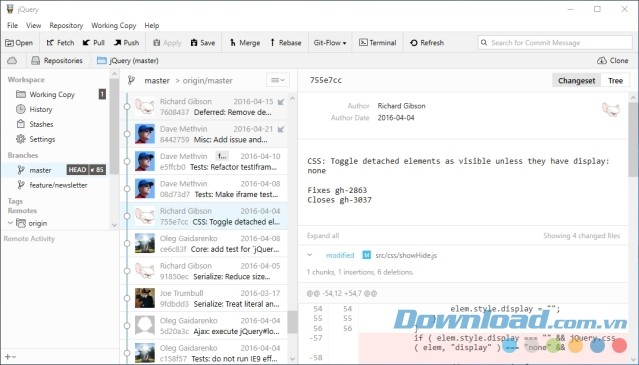Open the View menu

pos(33,25)
